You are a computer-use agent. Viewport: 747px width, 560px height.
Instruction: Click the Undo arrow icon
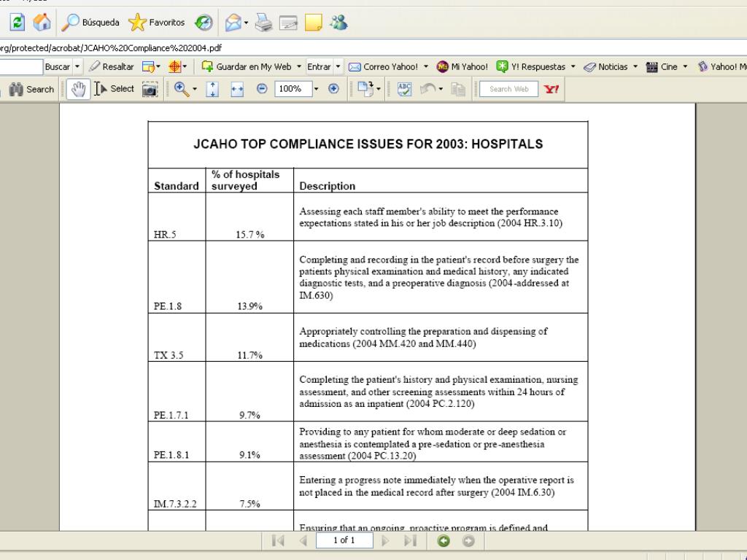point(428,89)
